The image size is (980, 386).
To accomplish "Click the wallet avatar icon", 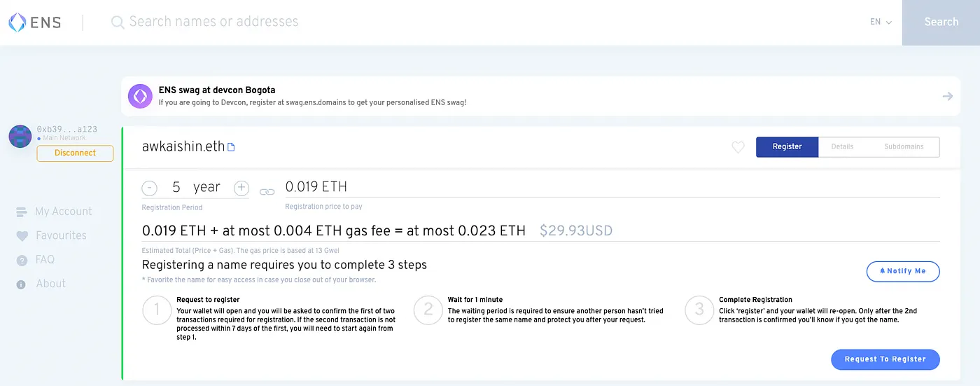I will point(20,136).
